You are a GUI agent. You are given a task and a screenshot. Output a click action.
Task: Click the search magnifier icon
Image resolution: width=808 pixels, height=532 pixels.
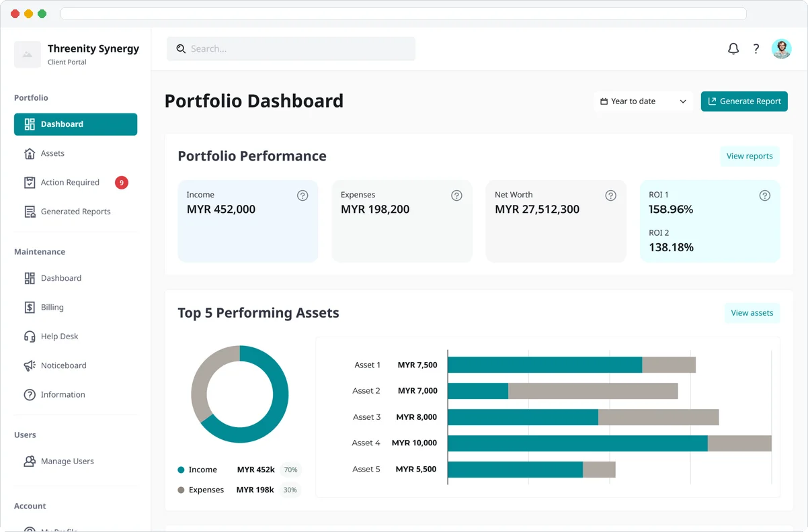181,48
